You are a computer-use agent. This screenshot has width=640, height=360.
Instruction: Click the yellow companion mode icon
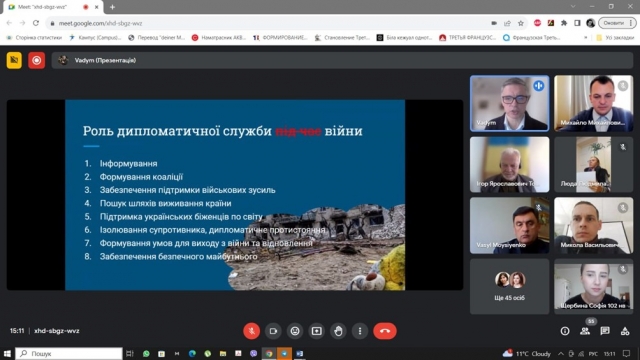pyautogui.click(x=14, y=60)
